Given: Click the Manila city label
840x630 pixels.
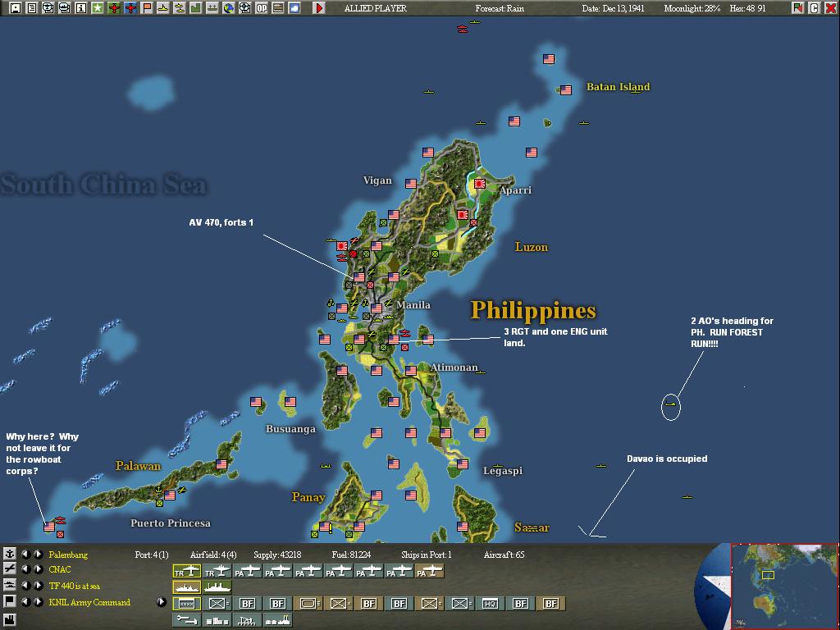Looking at the screenshot, I should [413, 305].
